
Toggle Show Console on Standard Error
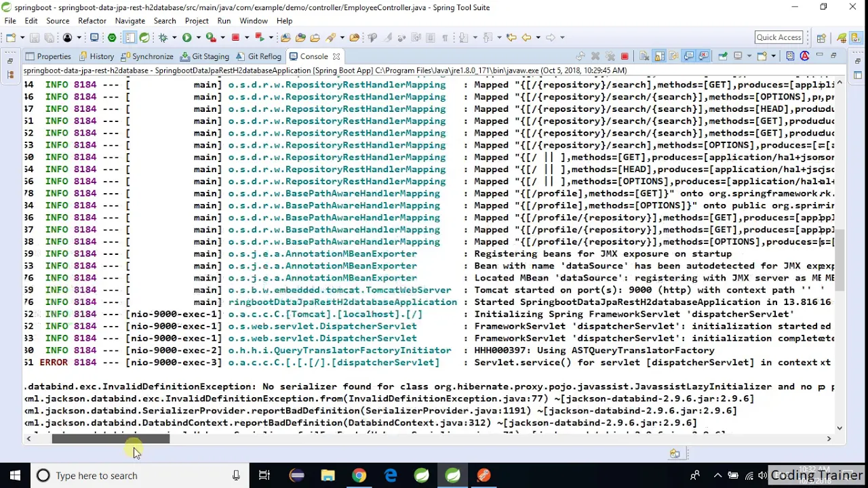click(x=704, y=56)
